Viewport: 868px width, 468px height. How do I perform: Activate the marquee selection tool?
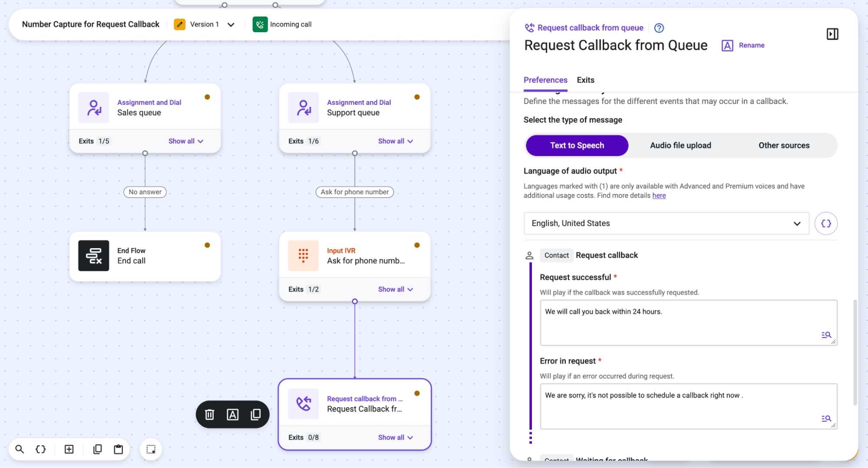(x=151, y=449)
